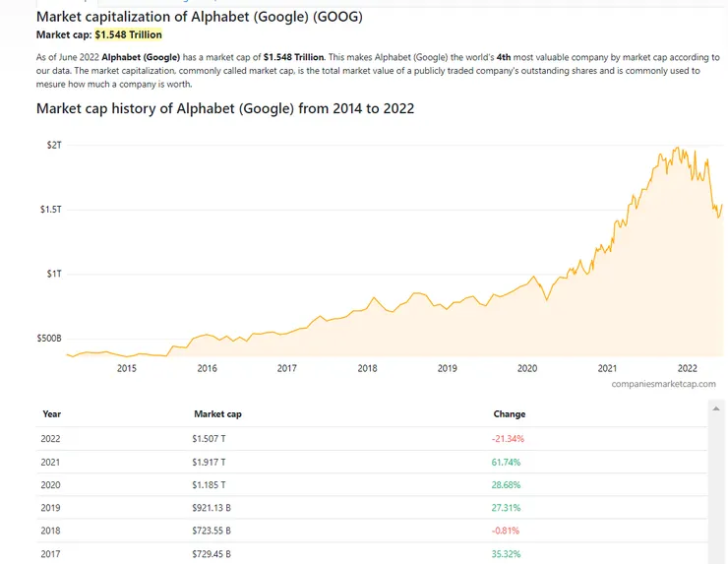Click the Market cap history chart heading
Viewport: 728px width, 564px height.
click(x=224, y=108)
